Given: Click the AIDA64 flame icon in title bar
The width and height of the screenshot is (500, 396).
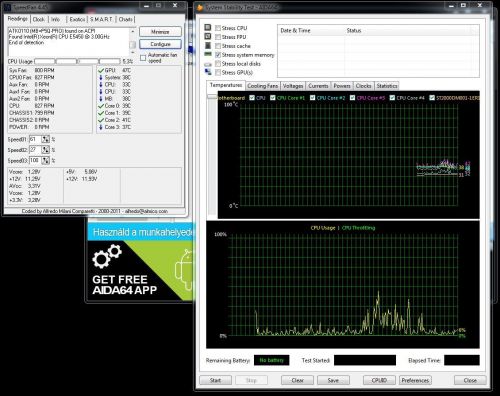Looking at the screenshot, I should [200, 7].
